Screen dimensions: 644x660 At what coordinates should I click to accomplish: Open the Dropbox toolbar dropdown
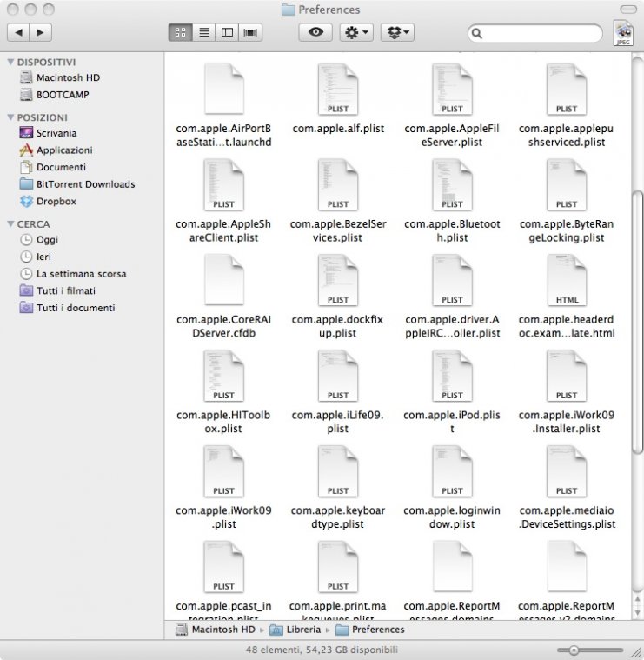pyautogui.click(x=397, y=32)
